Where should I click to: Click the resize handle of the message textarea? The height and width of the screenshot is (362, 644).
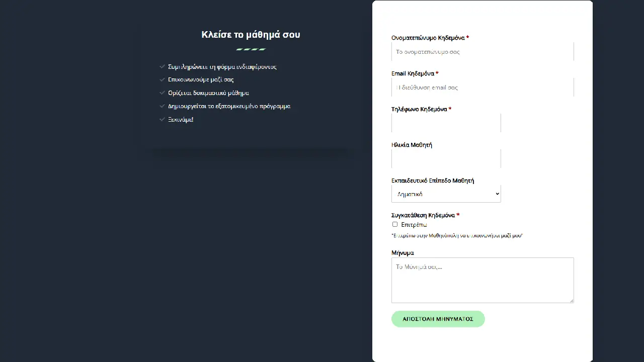click(x=571, y=300)
